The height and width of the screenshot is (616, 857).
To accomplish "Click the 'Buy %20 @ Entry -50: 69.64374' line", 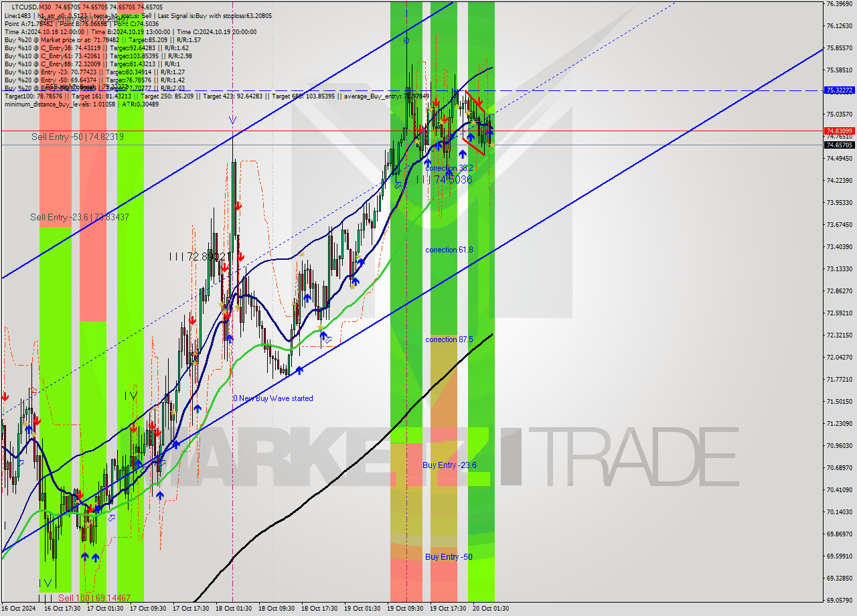I will [x=94, y=80].
